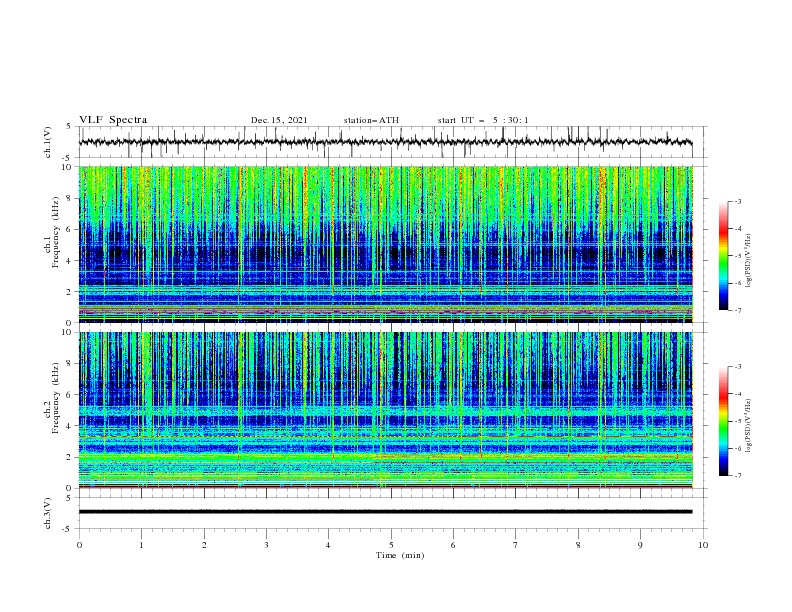Click the "4" tick on the time axis
This screenshot has height=612, width=792.
coord(328,545)
